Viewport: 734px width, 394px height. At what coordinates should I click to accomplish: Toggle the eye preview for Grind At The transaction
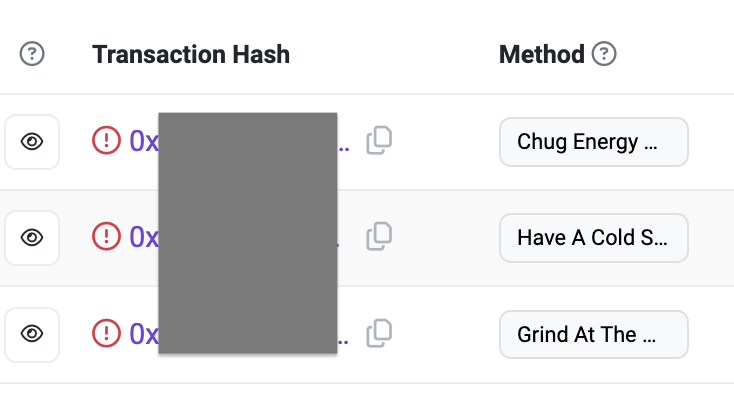[32, 334]
